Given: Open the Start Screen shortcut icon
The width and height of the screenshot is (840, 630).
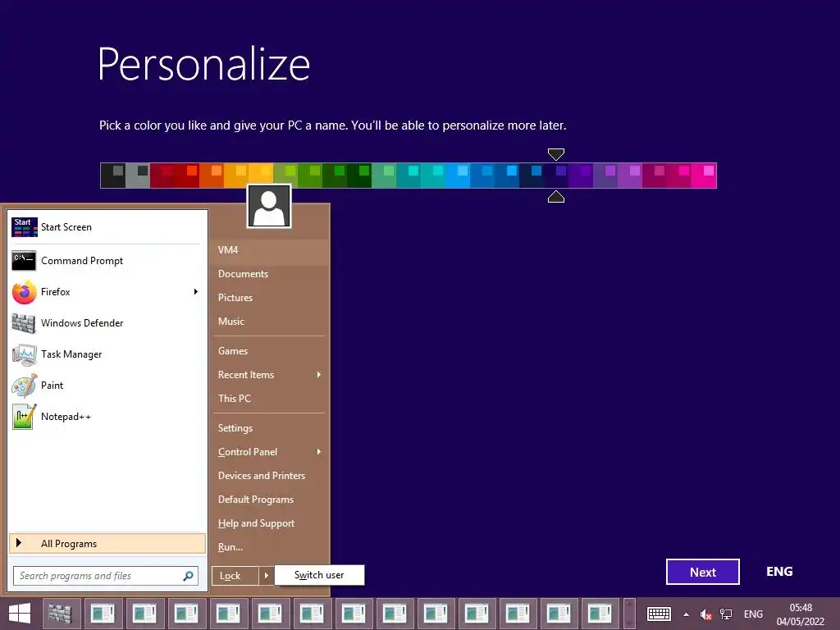Looking at the screenshot, I should (25, 227).
